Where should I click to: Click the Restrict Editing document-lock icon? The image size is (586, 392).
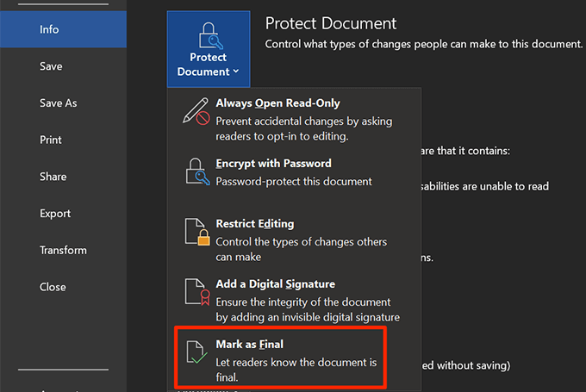click(x=197, y=233)
